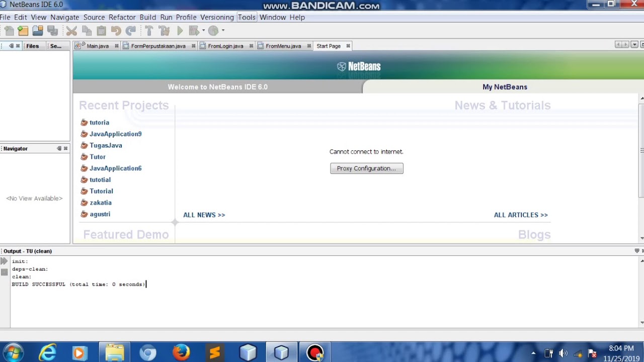Viewport: 644px width, 362px height.
Task: Click the Cut scissors icon
Action: pos(71,31)
